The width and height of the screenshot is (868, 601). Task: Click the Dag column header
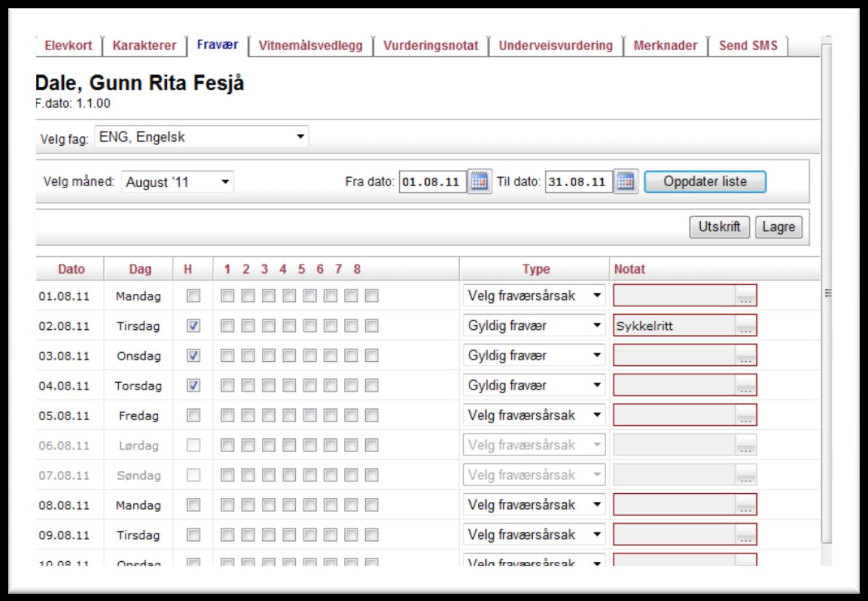tap(140, 269)
